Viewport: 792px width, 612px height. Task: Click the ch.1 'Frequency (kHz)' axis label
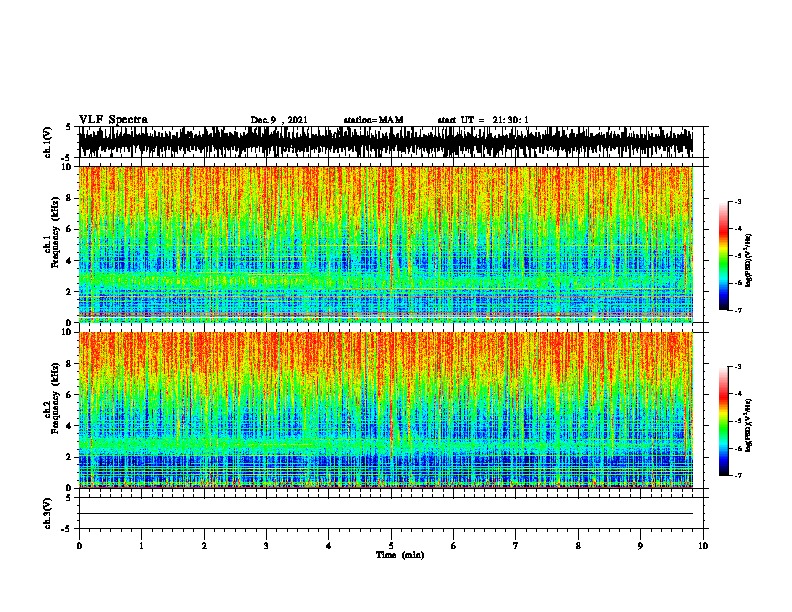55,233
